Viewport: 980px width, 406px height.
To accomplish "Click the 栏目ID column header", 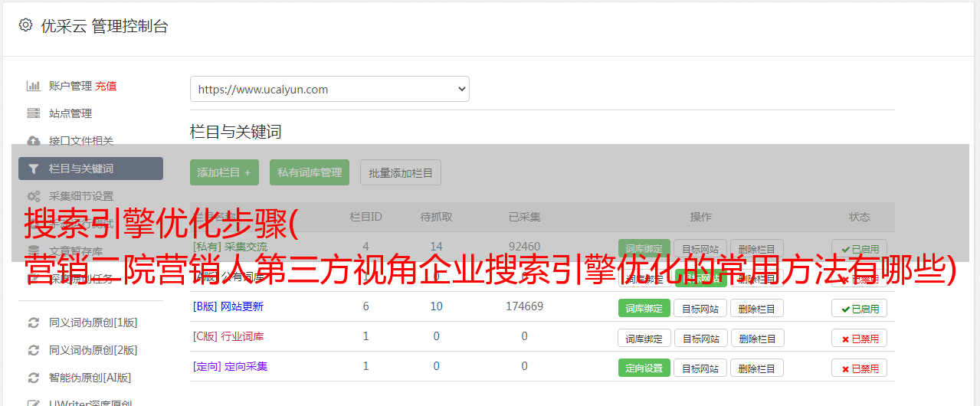I will coord(365,217).
